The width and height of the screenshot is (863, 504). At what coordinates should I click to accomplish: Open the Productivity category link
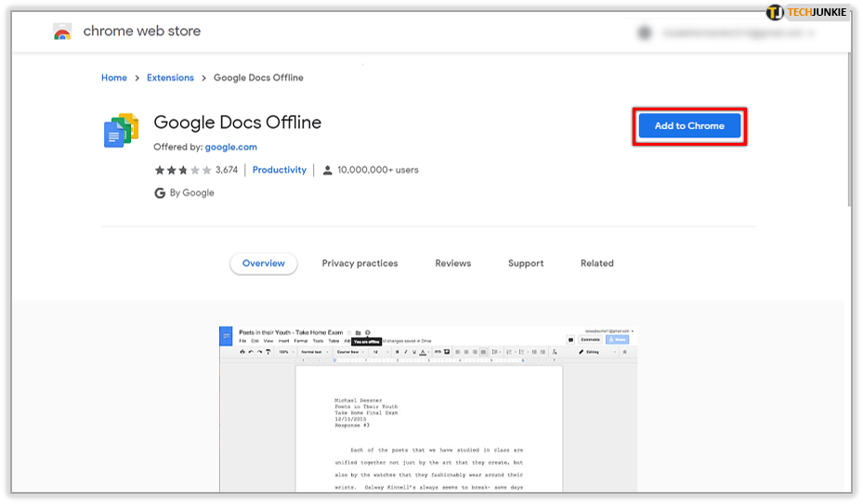pyautogui.click(x=279, y=171)
